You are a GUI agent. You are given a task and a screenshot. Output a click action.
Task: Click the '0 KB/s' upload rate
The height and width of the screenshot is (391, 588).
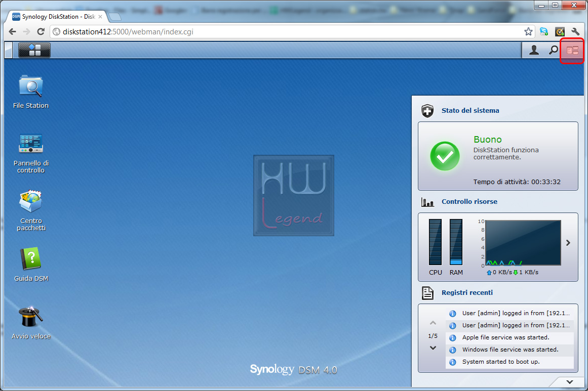[502, 272]
